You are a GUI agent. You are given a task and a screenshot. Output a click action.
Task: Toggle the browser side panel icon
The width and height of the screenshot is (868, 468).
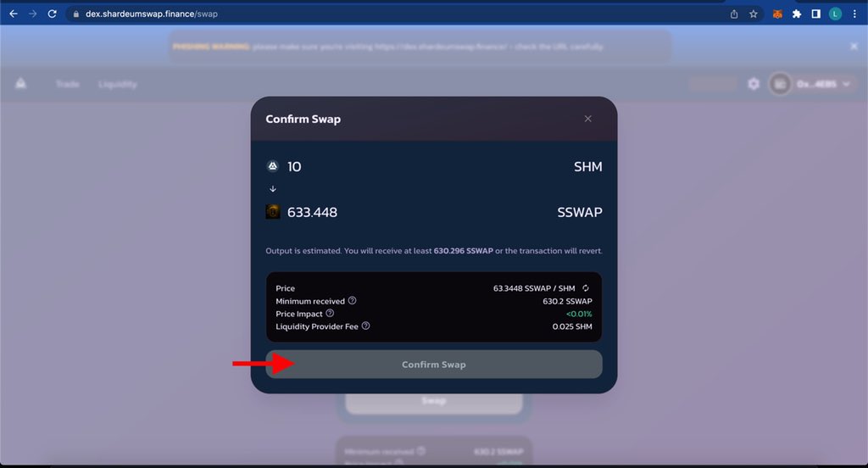pos(816,14)
